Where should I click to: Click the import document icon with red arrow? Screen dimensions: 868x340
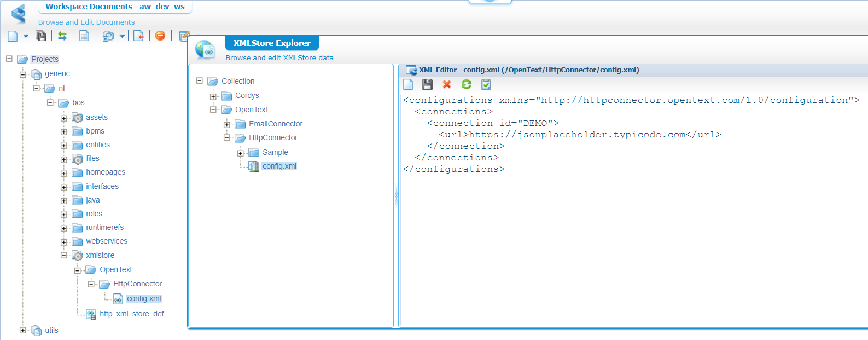tap(139, 36)
